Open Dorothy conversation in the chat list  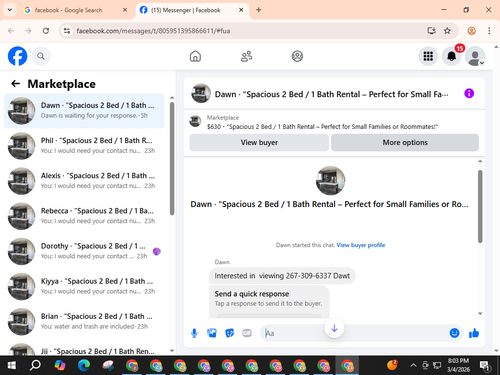pos(84,251)
